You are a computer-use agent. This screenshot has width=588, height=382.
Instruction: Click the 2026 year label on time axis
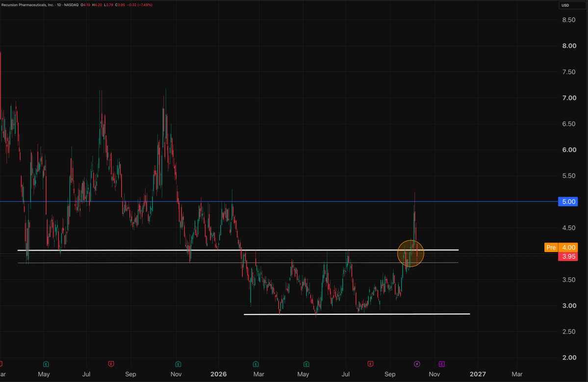(219, 374)
